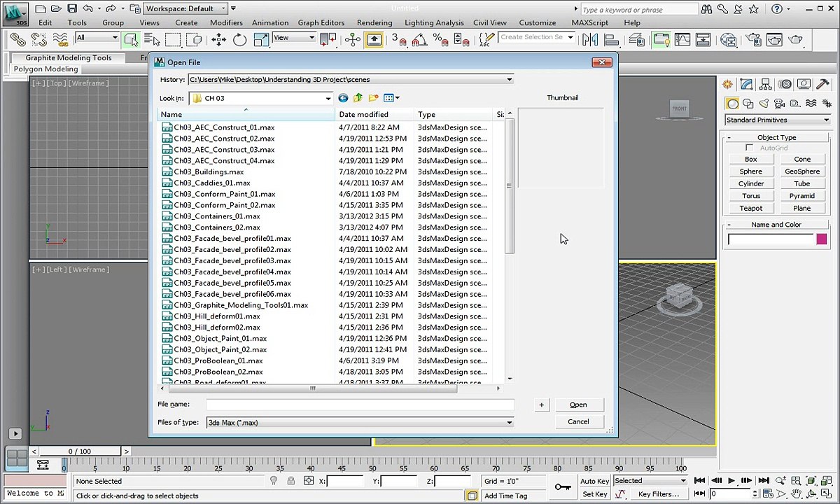Click the Select by Name toolbar icon
The image size is (840, 504).
tap(150, 40)
